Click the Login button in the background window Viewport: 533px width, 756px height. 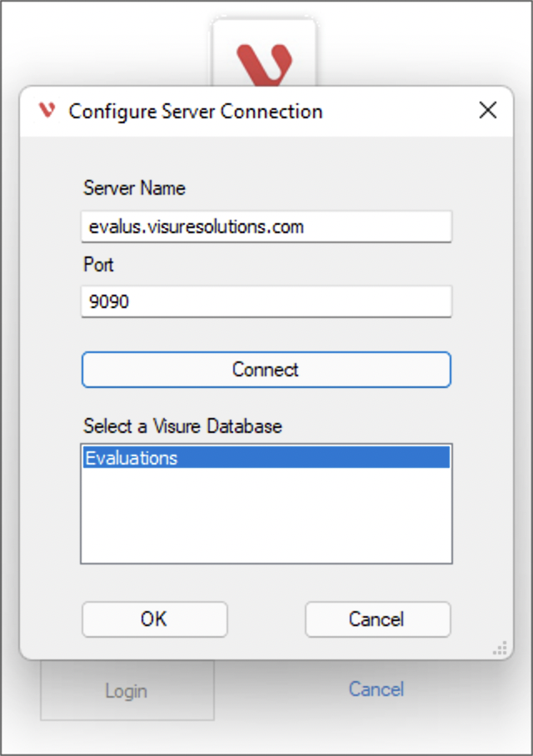tap(127, 690)
